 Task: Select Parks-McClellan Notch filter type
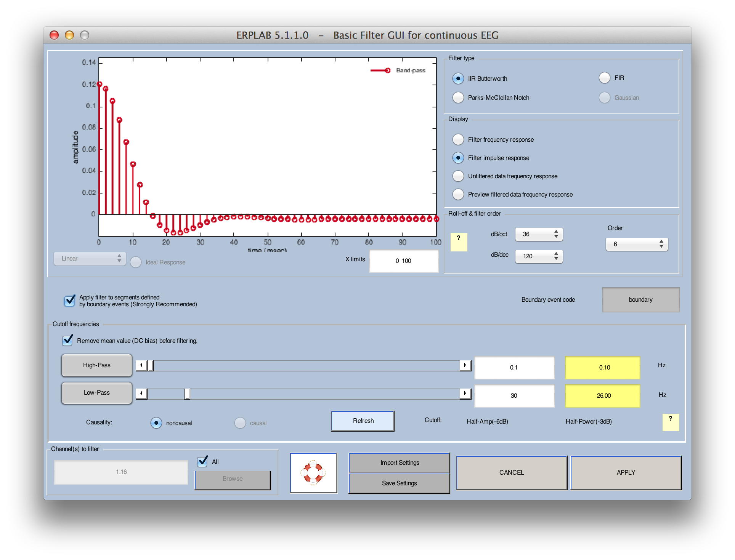click(x=458, y=98)
